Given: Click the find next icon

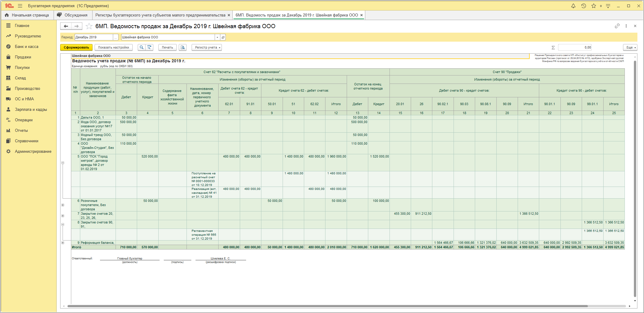Looking at the screenshot, I should (149, 47).
